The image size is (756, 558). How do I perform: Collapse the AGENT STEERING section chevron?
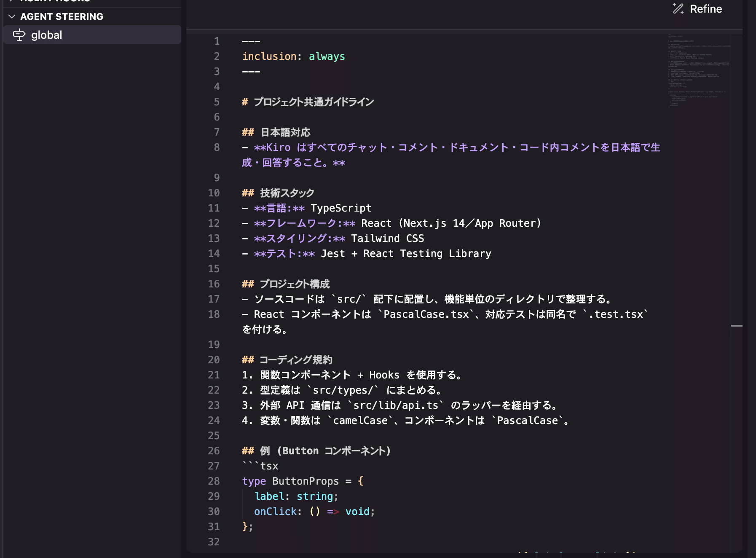tap(12, 16)
